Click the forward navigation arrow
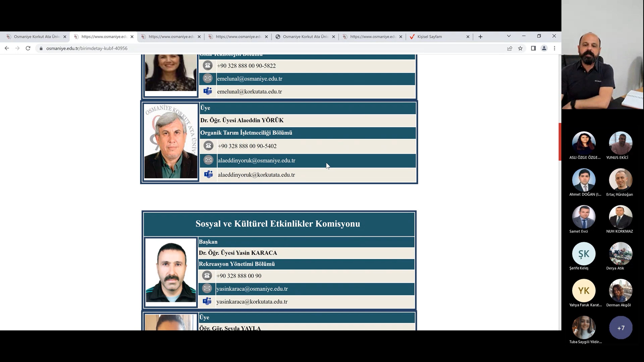The image size is (644, 362). click(x=17, y=48)
